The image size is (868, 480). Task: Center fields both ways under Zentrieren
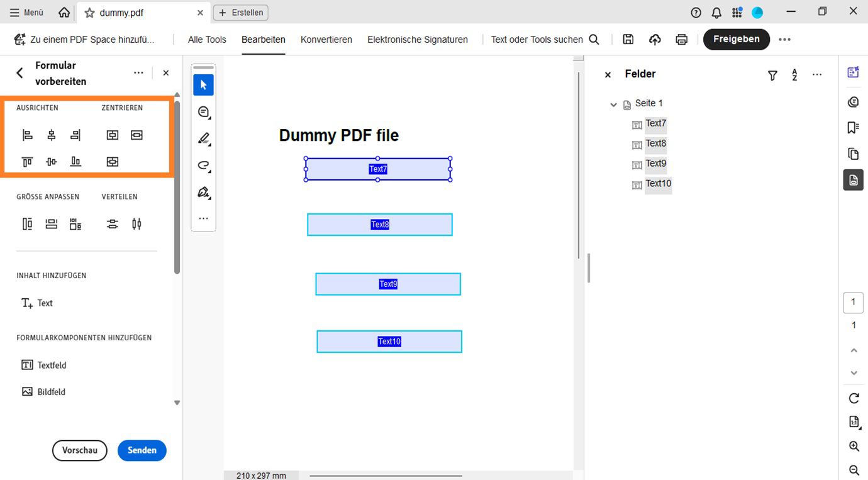pyautogui.click(x=113, y=162)
